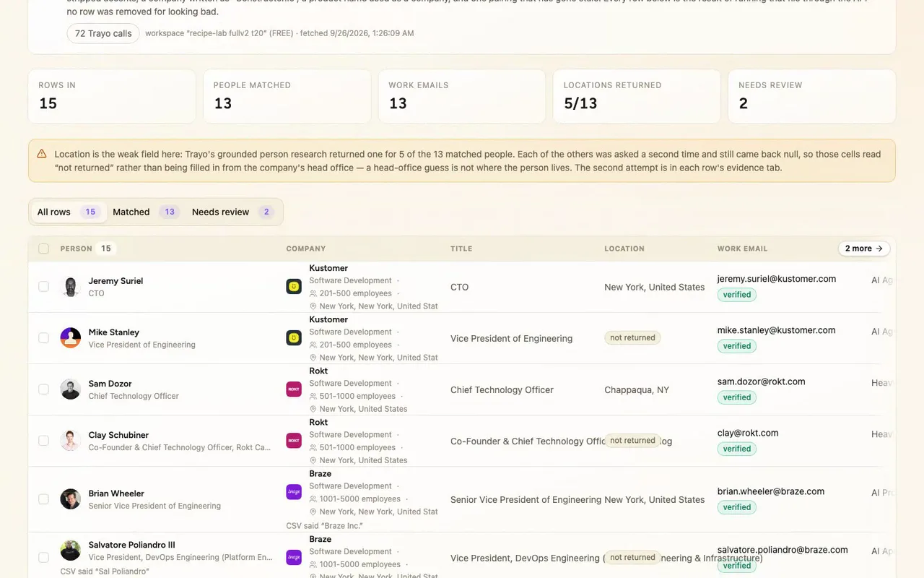Check the box for Jeremy Suriel's row
This screenshot has height=578, width=924.
[43, 287]
